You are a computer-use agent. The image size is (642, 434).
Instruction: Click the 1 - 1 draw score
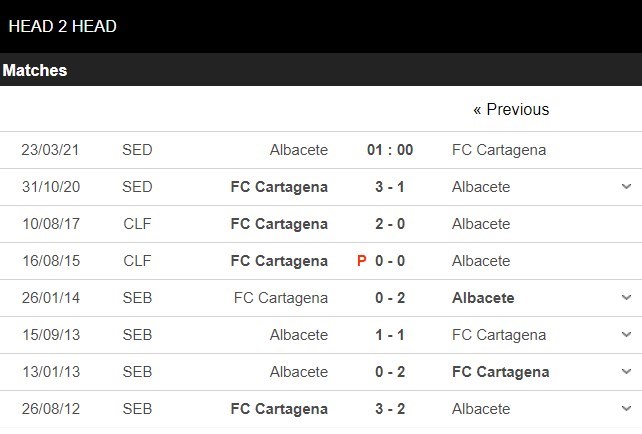(x=390, y=335)
